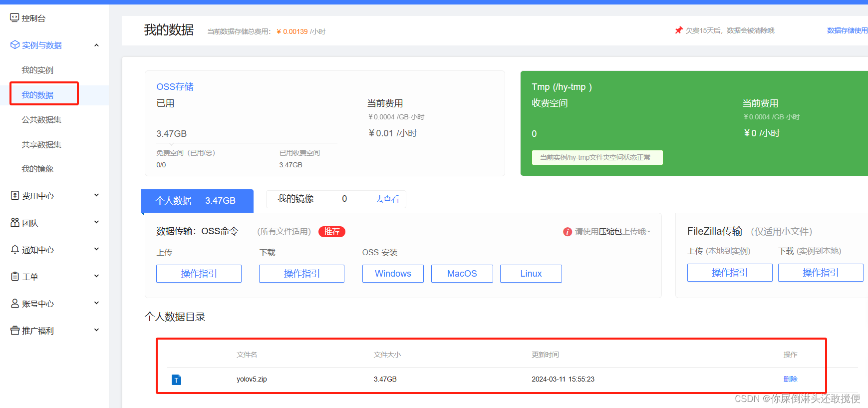Click the console icon beside 控制台
Viewport: 868px width, 408px height.
point(14,18)
